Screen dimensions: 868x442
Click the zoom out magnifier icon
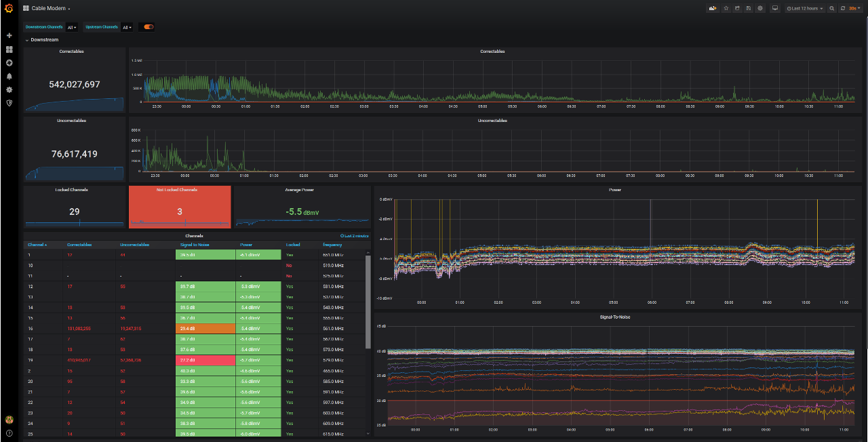pos(832,8)
